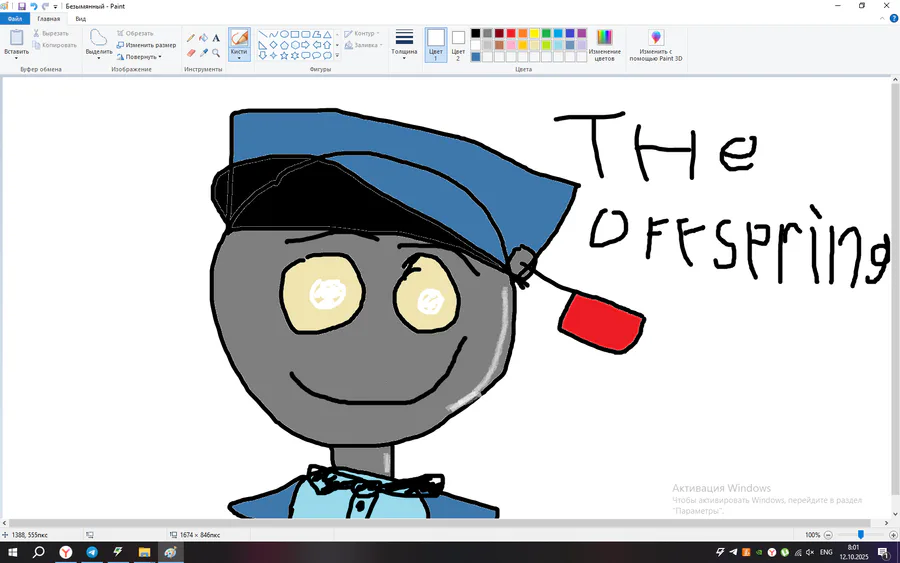Select the Text tool (letter A)
This screenshot has height=563, width=900.
pos(216,38)
